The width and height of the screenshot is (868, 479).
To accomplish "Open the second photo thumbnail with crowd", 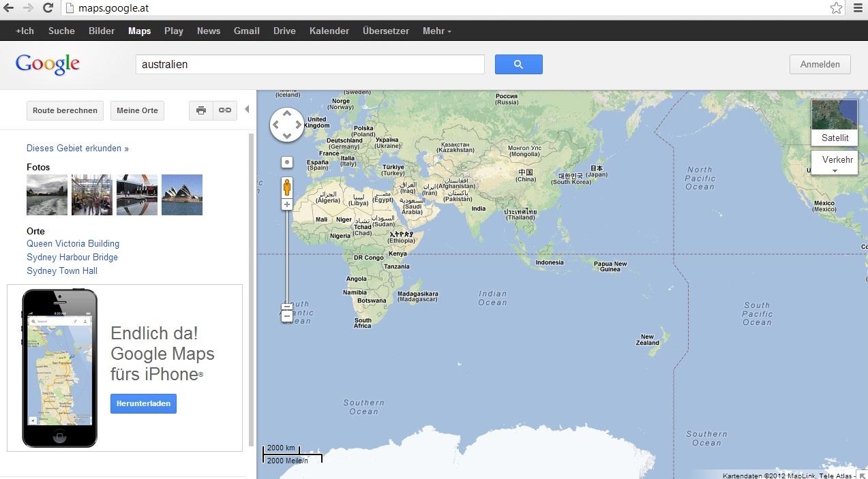I will coord(92,195).
